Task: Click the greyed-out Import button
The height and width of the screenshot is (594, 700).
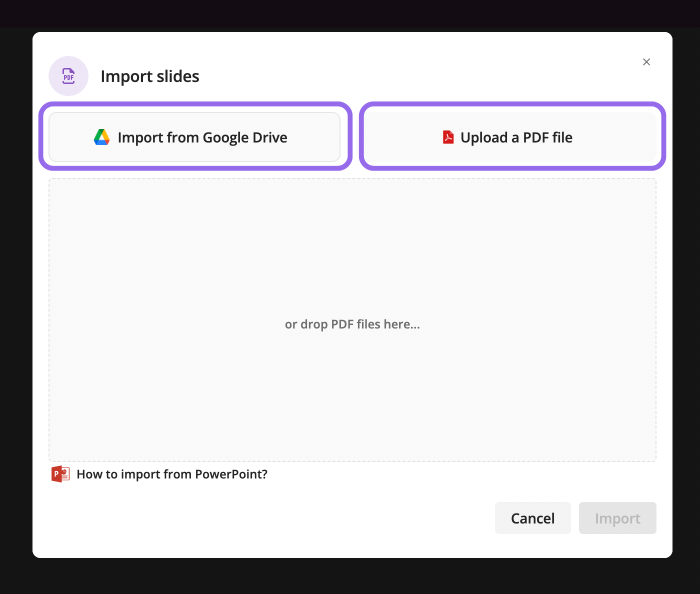Action: (617, 518)
